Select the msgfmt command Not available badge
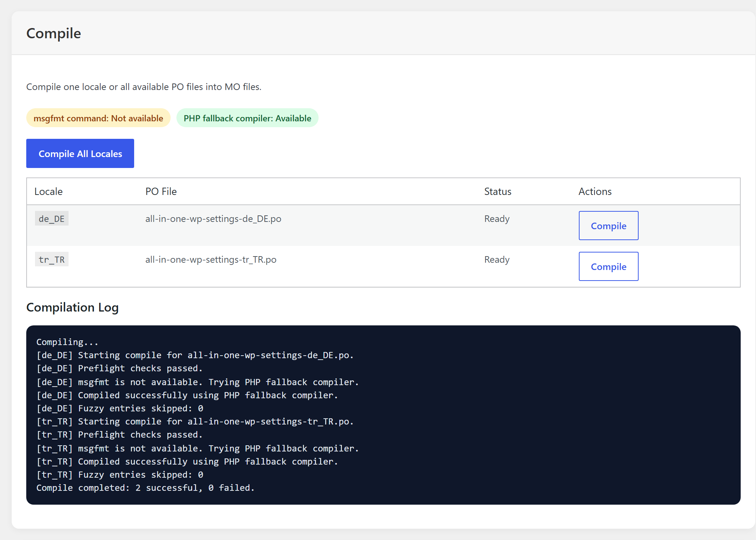The image size is (756, 540). click(98, 118)
